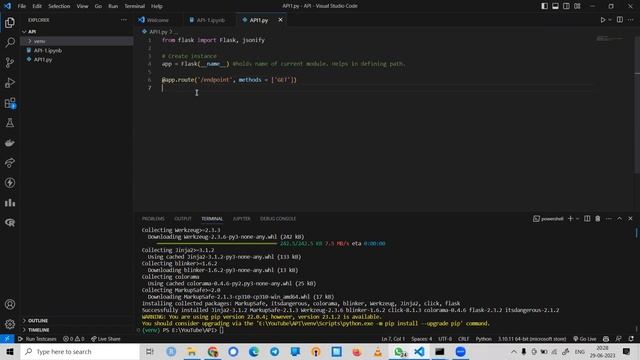
Task: Split the terminal panel
Action: click(x=587, y=219)
